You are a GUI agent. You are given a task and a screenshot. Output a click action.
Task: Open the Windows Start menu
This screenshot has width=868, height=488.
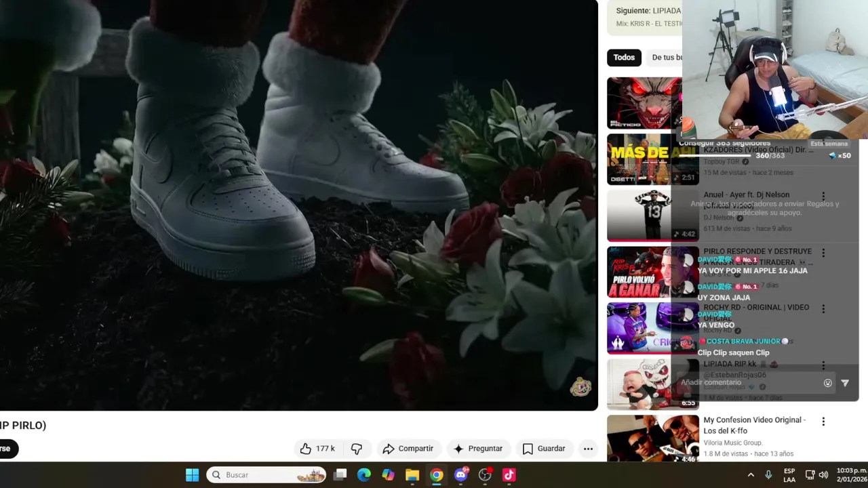[192, 475]
